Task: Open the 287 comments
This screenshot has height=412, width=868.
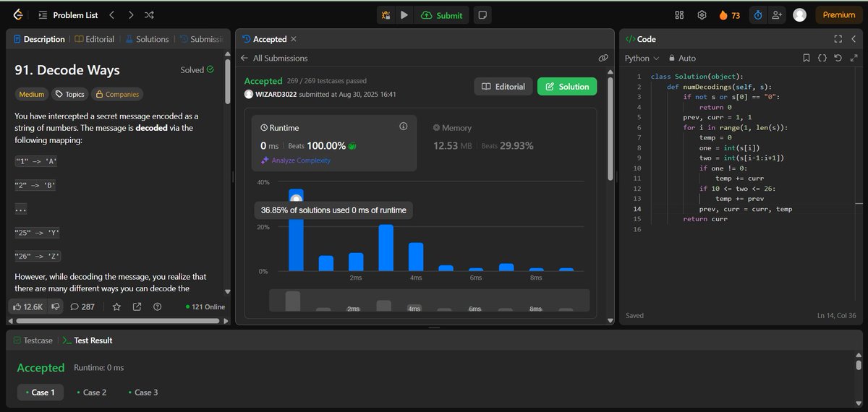Action: click(x=82, y=306)
